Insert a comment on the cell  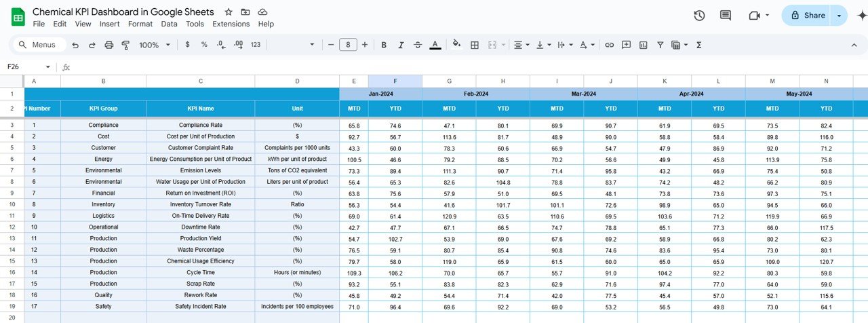(626, 45)
